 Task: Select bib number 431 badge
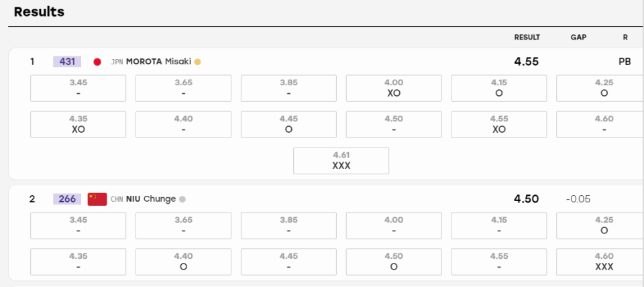point(67,62)
